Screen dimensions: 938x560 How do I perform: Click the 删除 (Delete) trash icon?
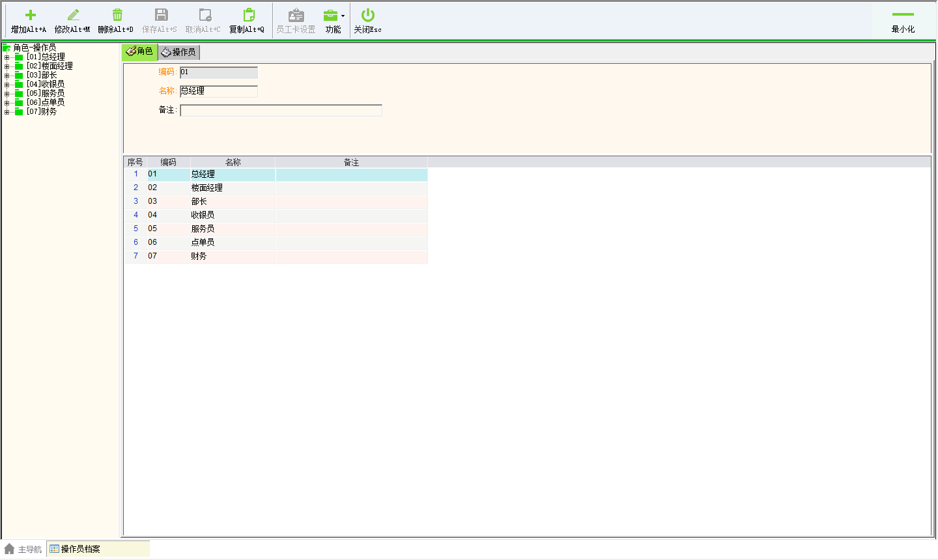117,15
